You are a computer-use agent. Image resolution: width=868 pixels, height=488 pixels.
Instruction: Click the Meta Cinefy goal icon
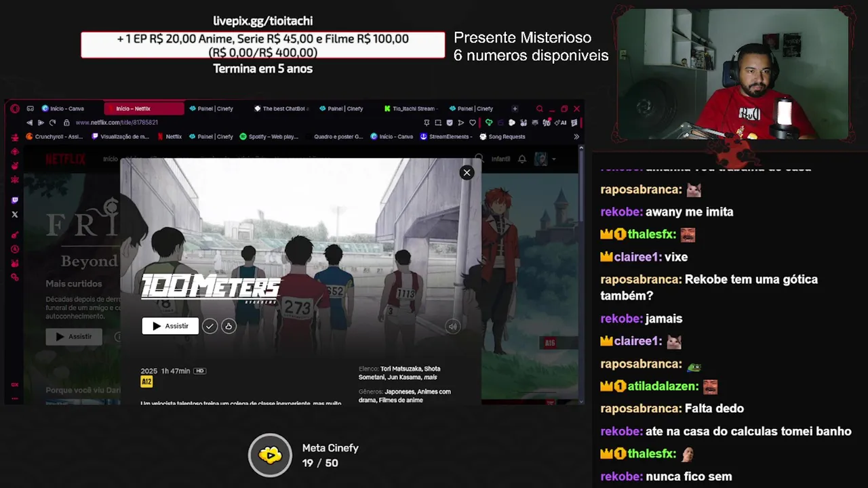point(270,455)
